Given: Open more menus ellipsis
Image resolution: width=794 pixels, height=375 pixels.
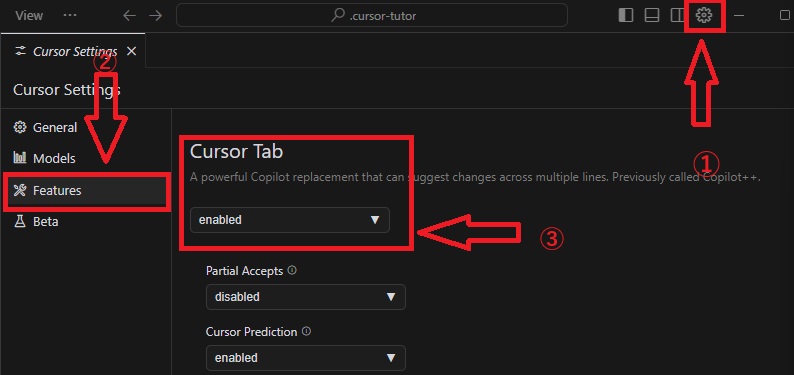Looking at the screenshot, I should click(x=70, y=15).
